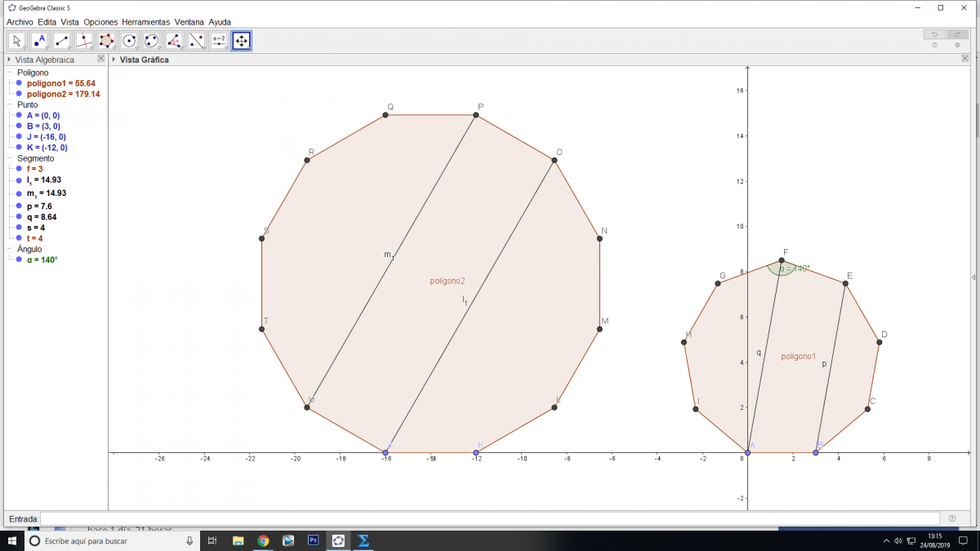Open Chrome from the taskbar

(x=263, y=540)
